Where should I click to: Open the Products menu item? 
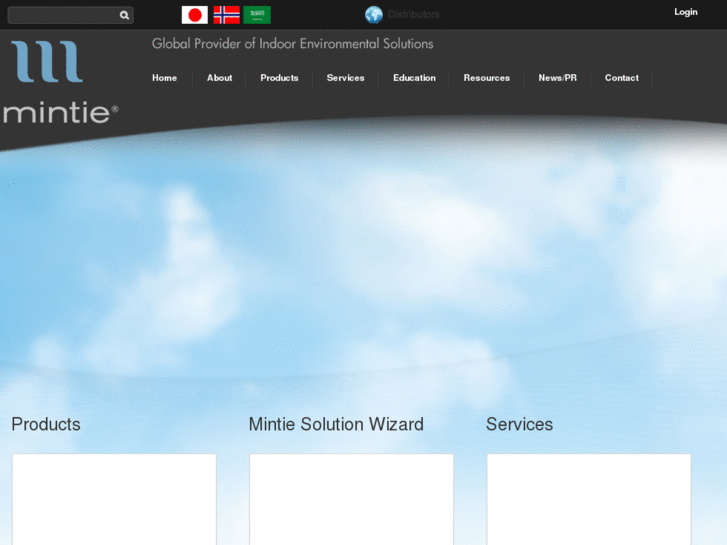279,78
